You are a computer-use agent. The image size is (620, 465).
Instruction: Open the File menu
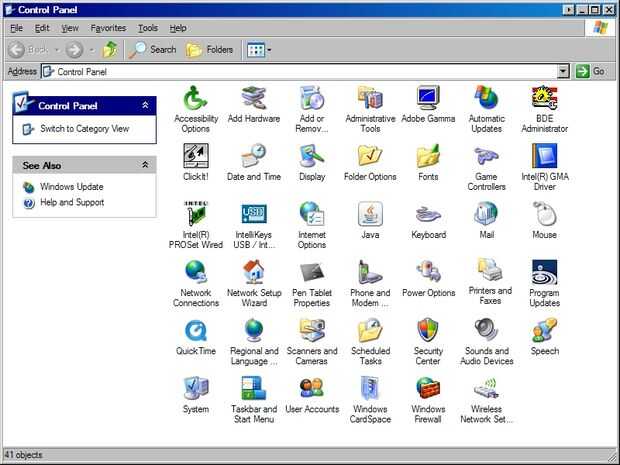[16, 28]
